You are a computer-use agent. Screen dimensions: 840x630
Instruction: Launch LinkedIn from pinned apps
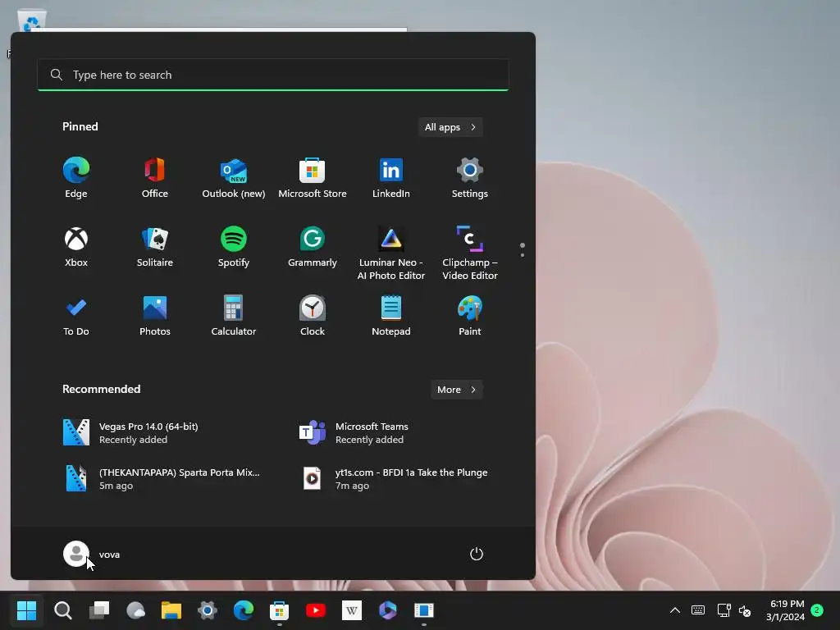pyautogui.click(x=391, y=178)
